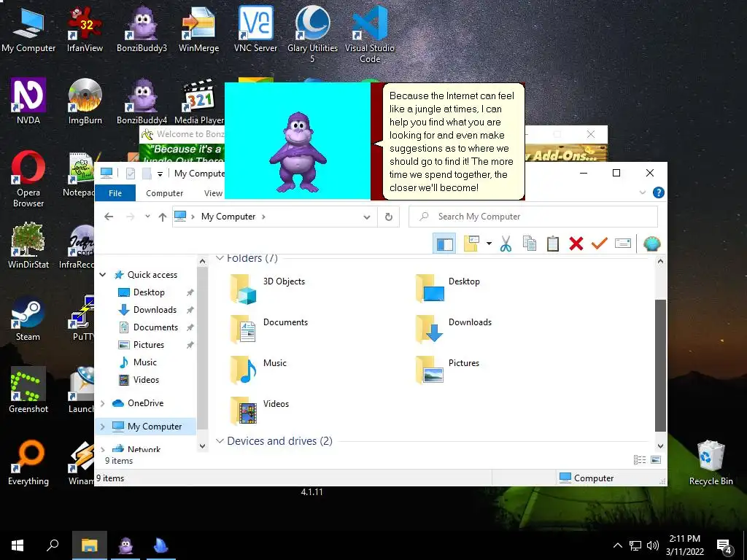Click the BonziBuddy taskbar icon

[x=125, y=545]
